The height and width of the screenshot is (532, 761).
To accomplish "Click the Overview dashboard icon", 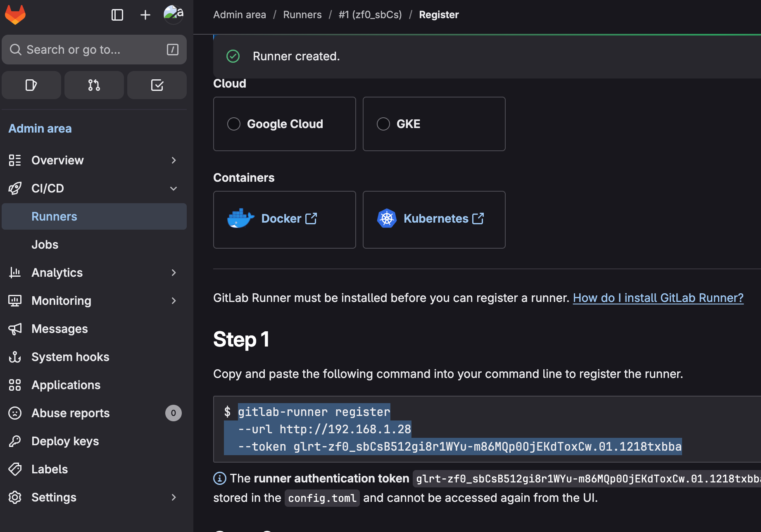I will coord(15,160).
